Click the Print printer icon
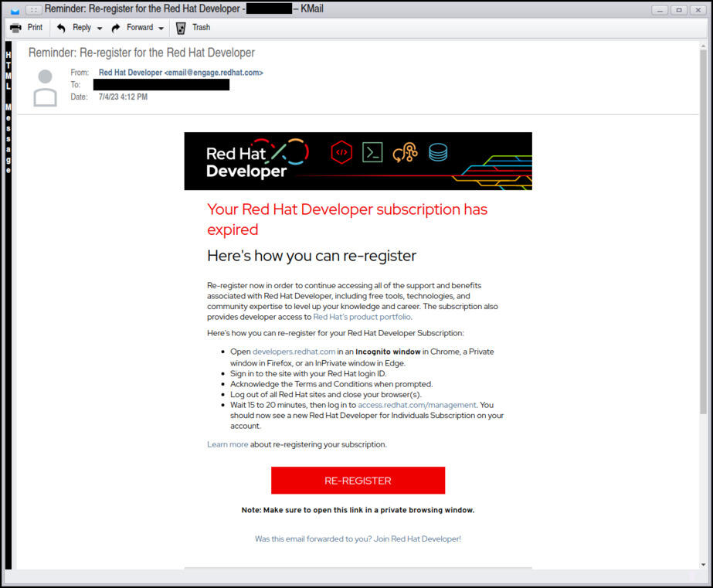 click(x=15, y=28)
